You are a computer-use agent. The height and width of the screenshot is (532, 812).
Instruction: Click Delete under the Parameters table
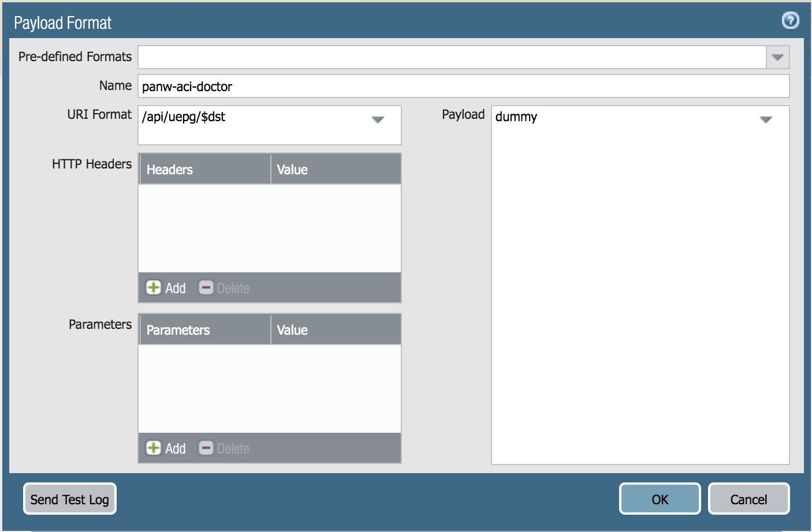[224, 448]
